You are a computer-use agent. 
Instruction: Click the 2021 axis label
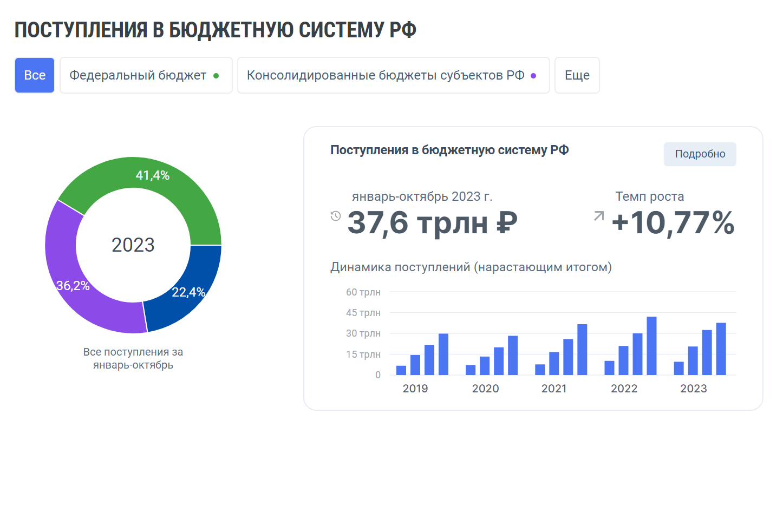(554, 389)
